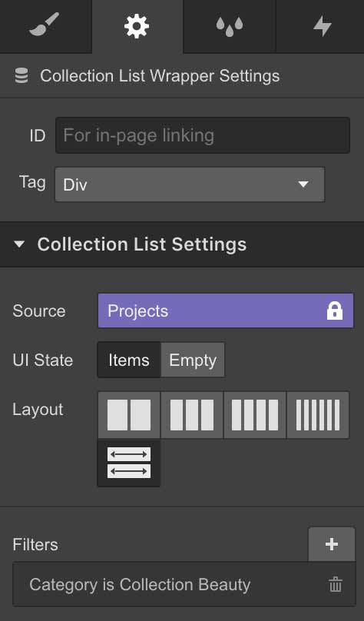Set UI State to Items
Viewport: 364px width, 621px height.
pyautogui.click(x=129, y=360)
